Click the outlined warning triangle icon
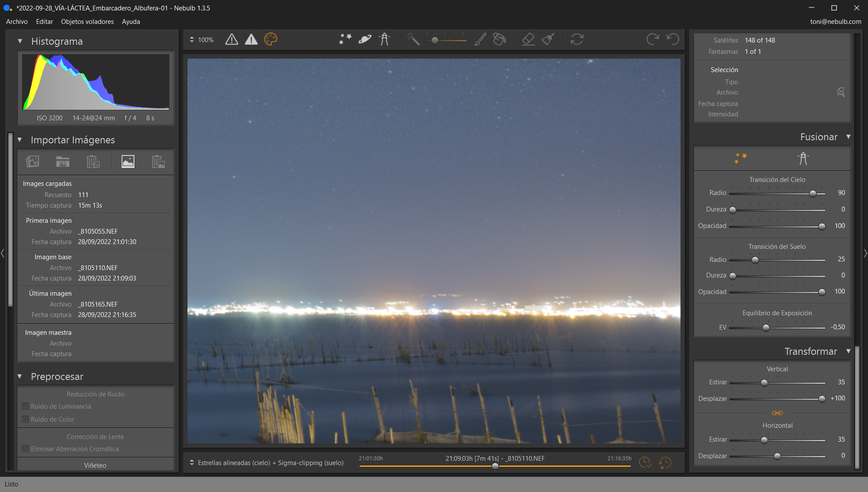 [x=232, y=40]
